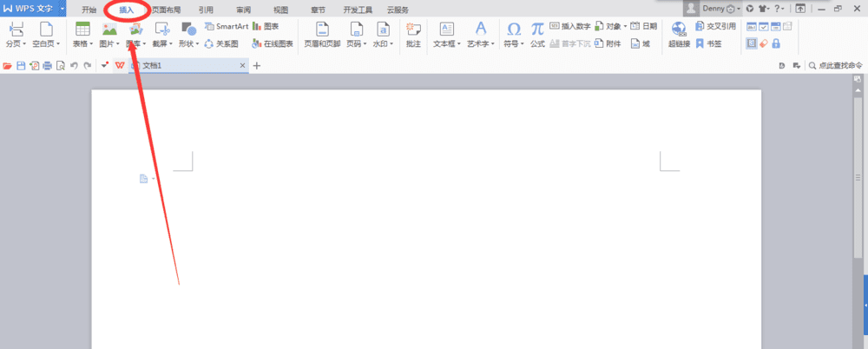
Task: Switch to the 页面布局 tab
Action: 166,10
